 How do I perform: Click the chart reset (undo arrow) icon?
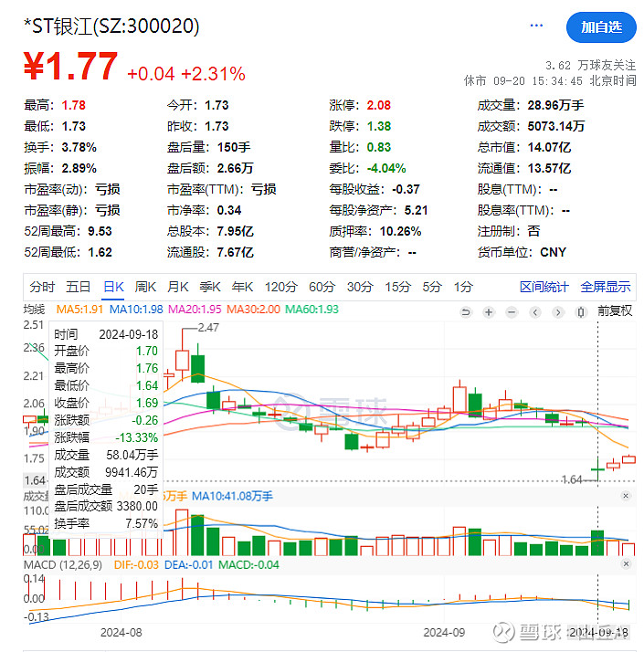[x=466, y=312]
